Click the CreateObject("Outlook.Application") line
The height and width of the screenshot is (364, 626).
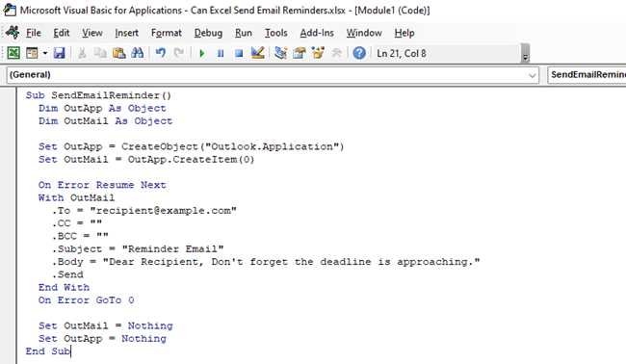click(192, 146)
